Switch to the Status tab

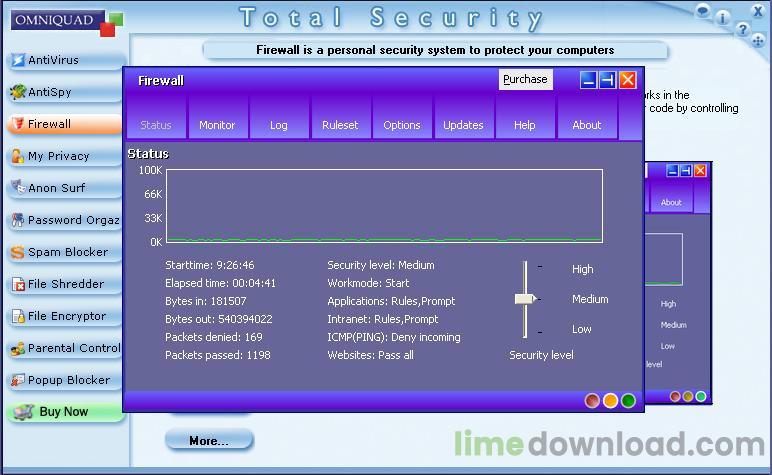[156, 118]
